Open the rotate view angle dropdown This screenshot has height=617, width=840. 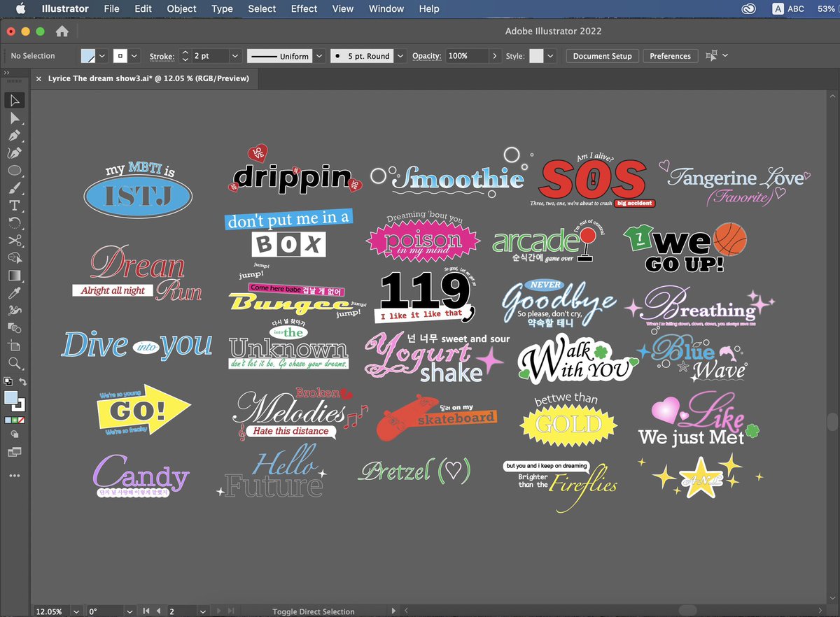pos(129,611)
